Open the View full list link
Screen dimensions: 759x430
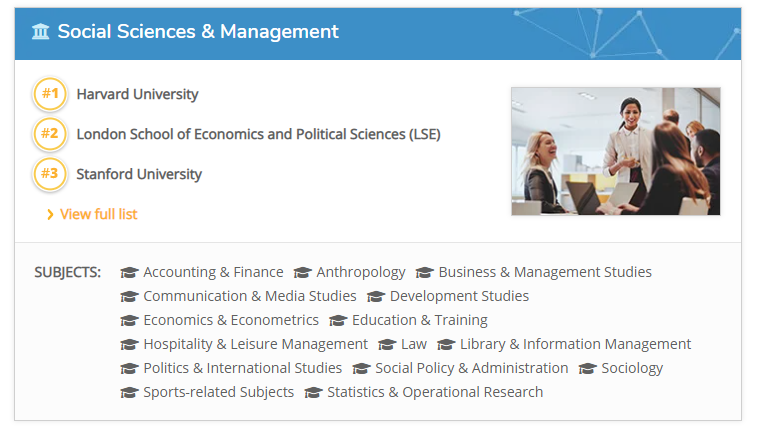point(99,214)
